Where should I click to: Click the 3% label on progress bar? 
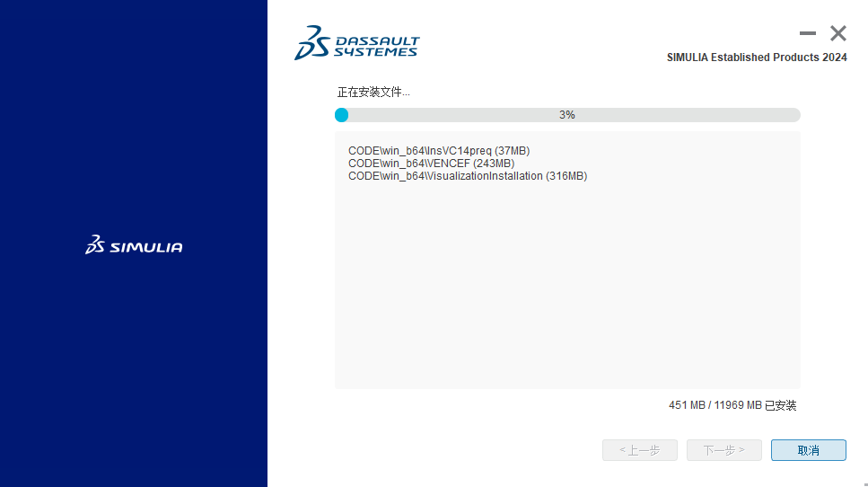[567, 115]
